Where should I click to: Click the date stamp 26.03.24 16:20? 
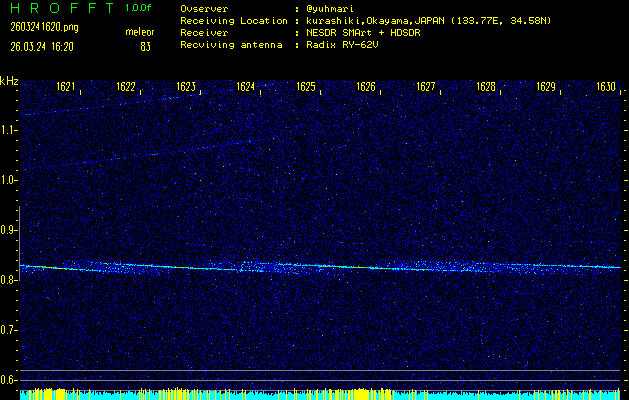[x=42, y=47]
